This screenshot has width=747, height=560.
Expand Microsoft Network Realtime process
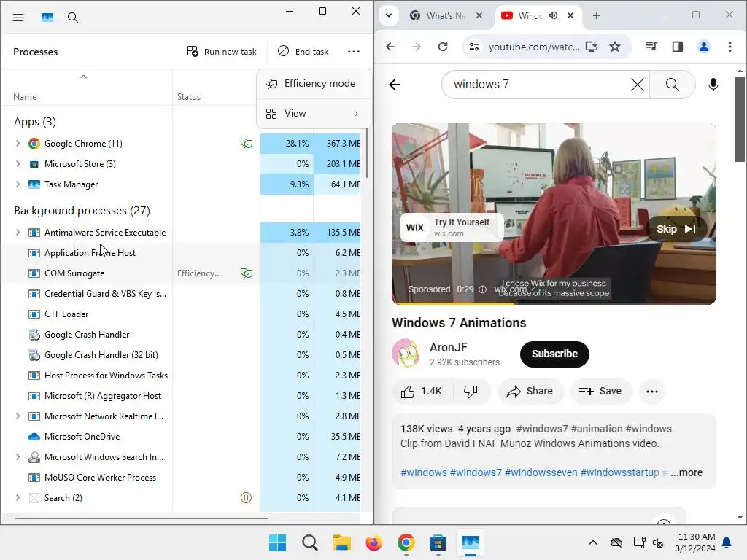tap(18, 416)
